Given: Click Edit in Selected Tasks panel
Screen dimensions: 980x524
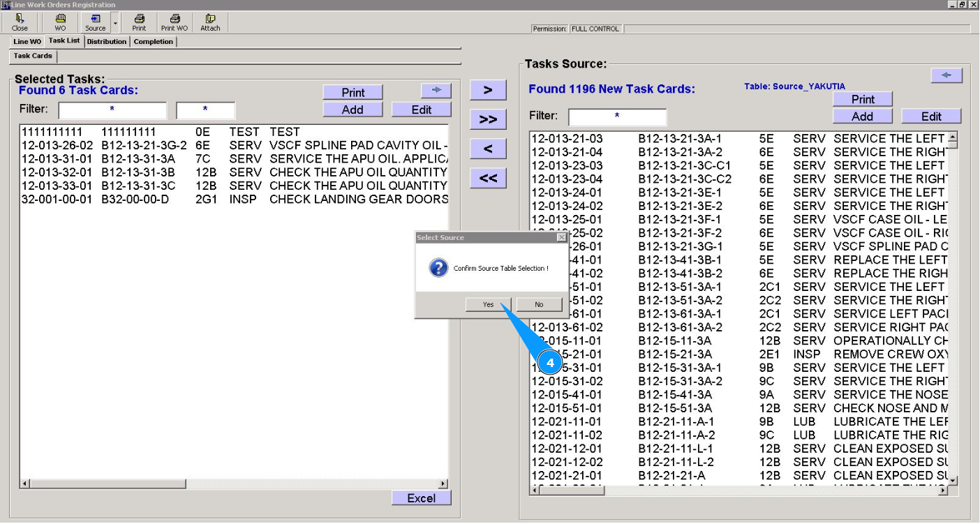Looking at the screenshot, I should pos(422,110).
